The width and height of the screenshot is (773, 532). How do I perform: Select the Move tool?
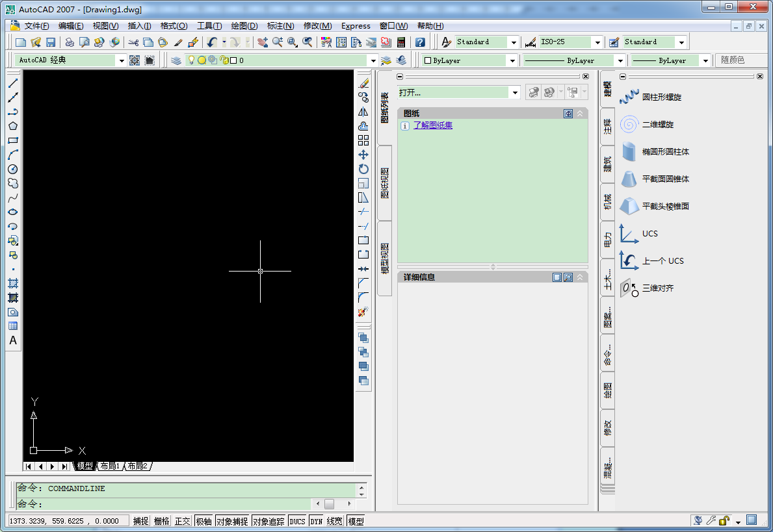pos(363,155)
